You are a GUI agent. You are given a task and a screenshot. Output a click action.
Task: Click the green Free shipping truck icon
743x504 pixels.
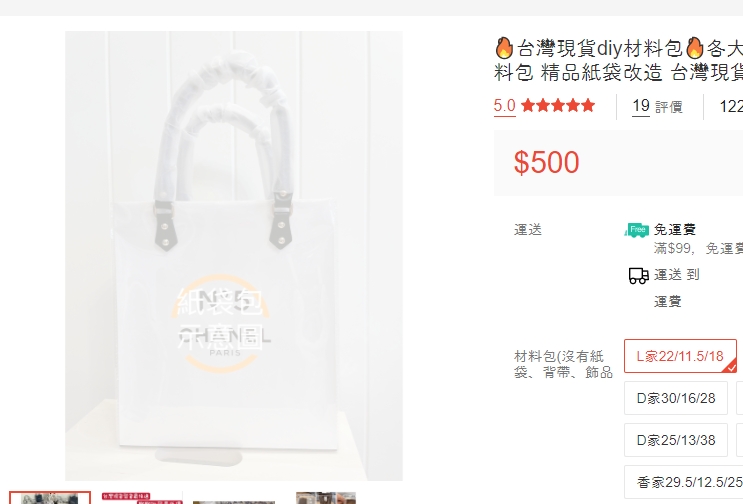click(x=637, y=230)
